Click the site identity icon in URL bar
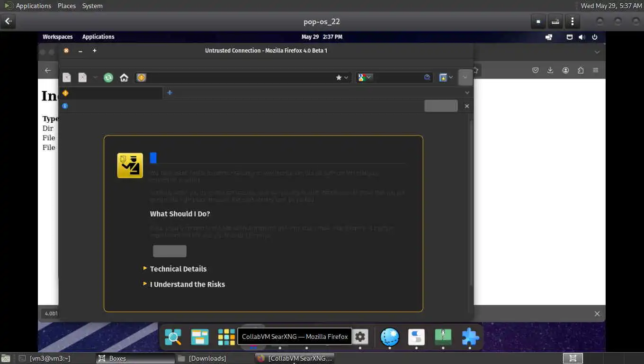 [141, 77]
